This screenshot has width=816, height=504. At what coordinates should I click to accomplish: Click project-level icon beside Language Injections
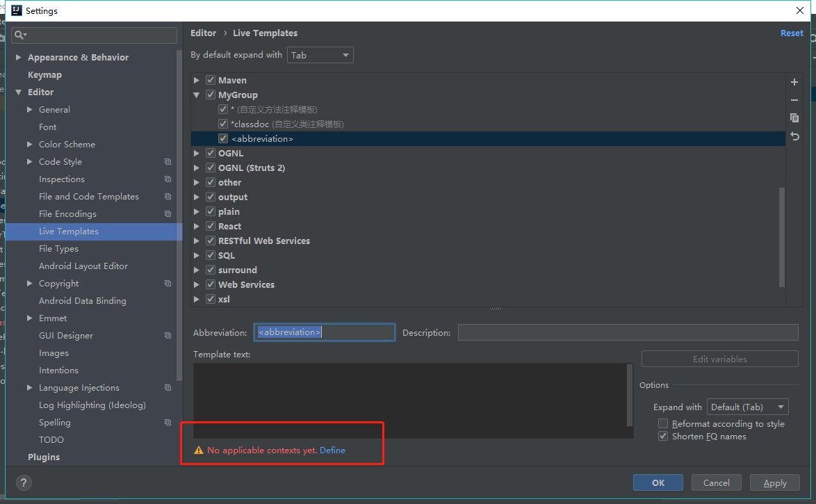tap(168, 388)
